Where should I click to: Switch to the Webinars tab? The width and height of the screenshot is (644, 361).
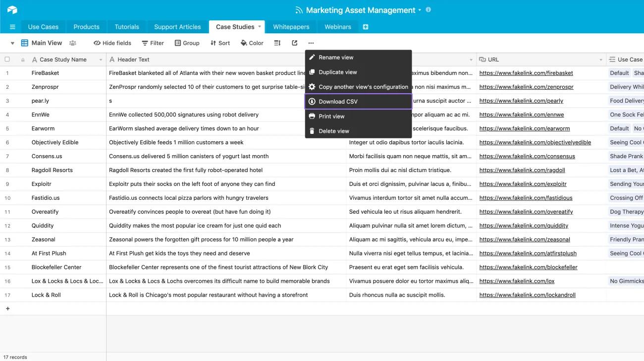point(337,27)
